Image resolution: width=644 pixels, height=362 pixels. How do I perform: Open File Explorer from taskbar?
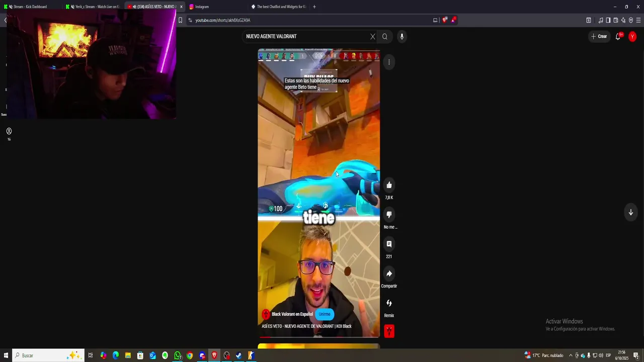point(128,355)
